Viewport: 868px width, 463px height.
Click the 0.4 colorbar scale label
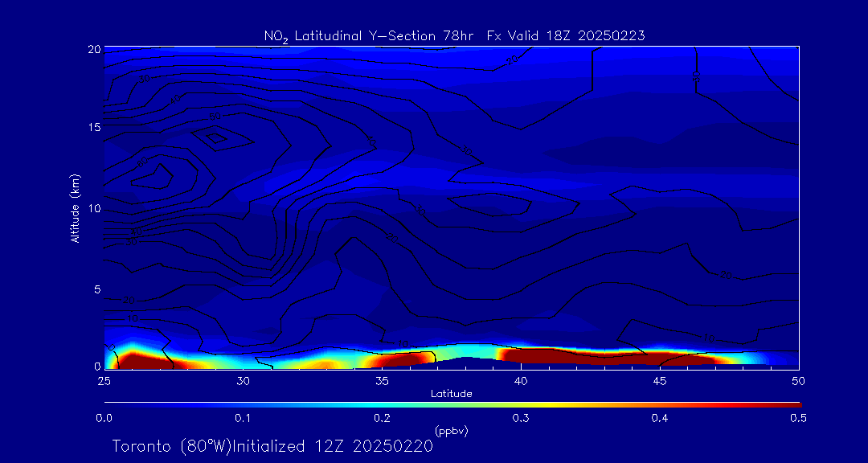(660, 418)
